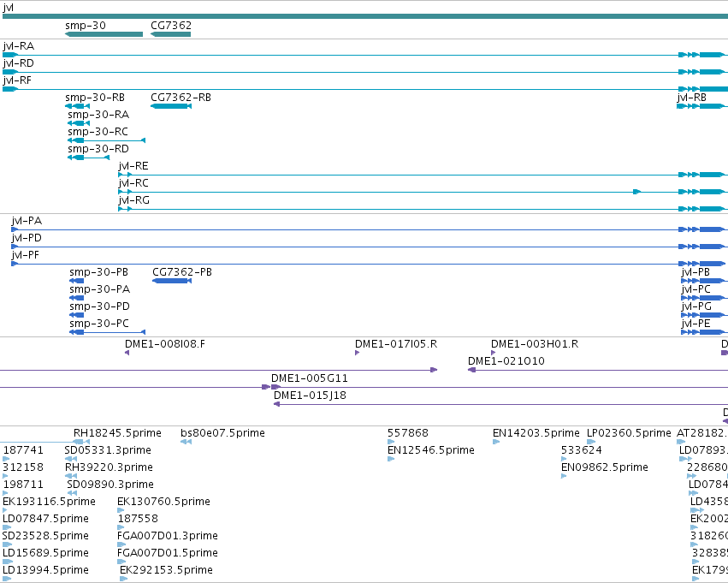Click the LP02360.5prime EST label
Viewport: 728px width, 583px height.
click(x=629, y=433)
